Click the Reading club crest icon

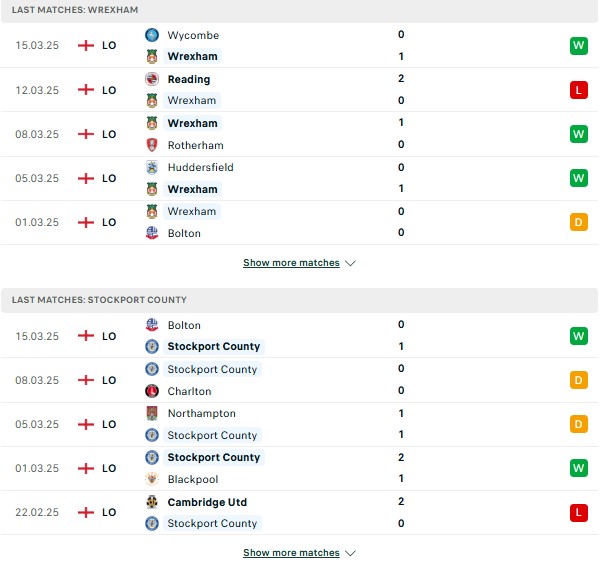click(x=152, y=79)
